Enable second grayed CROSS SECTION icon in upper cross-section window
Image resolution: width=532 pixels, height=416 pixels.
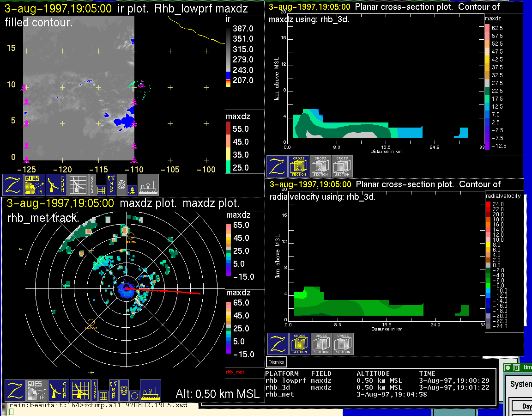[x=342, y=166]
